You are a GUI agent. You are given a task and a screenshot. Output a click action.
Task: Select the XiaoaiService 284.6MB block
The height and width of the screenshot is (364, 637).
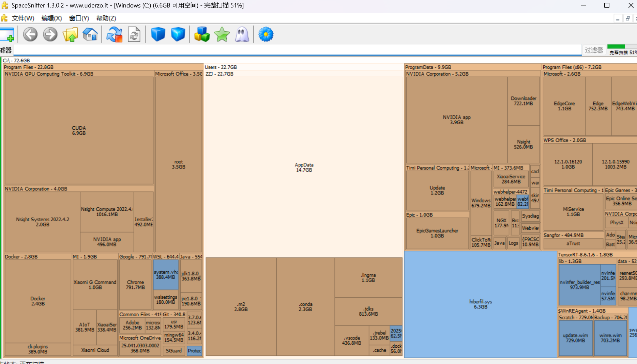[511, 179]
